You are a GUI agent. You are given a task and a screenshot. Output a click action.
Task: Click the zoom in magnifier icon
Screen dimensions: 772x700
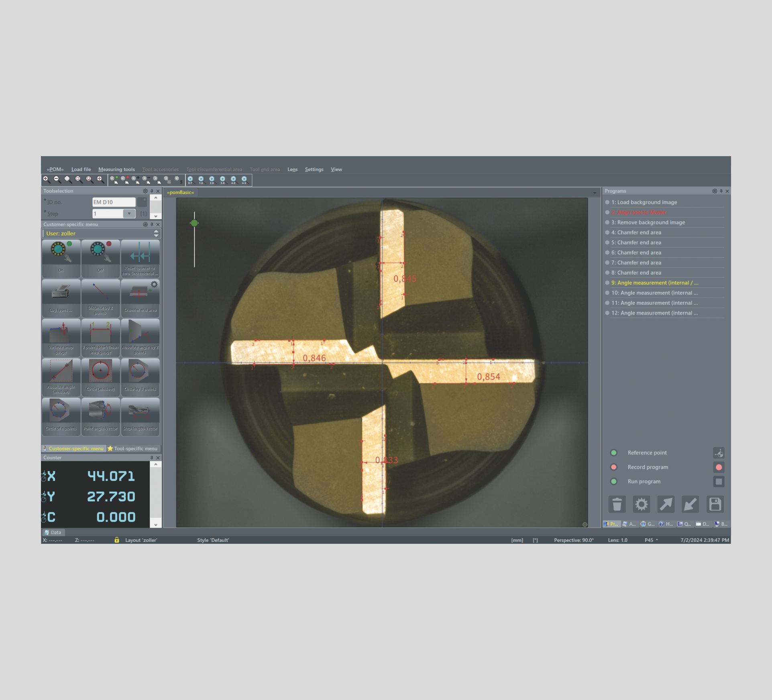[46, 179]
